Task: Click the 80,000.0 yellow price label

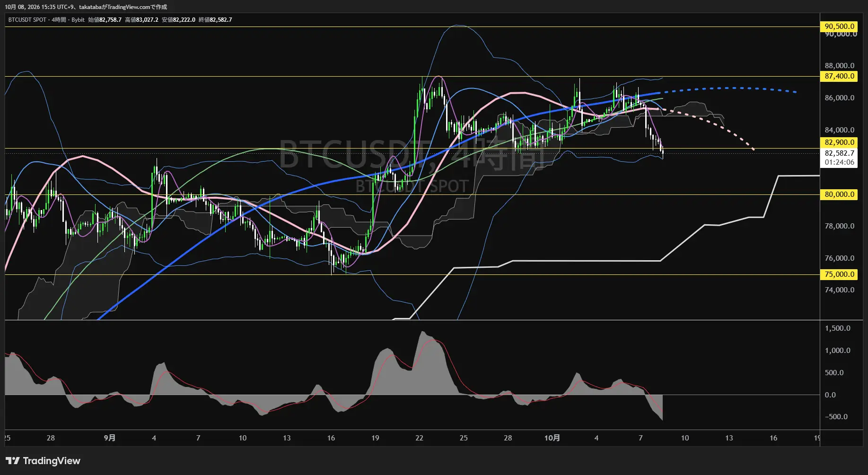Action: pyautogui.click(x=839, y=194)
